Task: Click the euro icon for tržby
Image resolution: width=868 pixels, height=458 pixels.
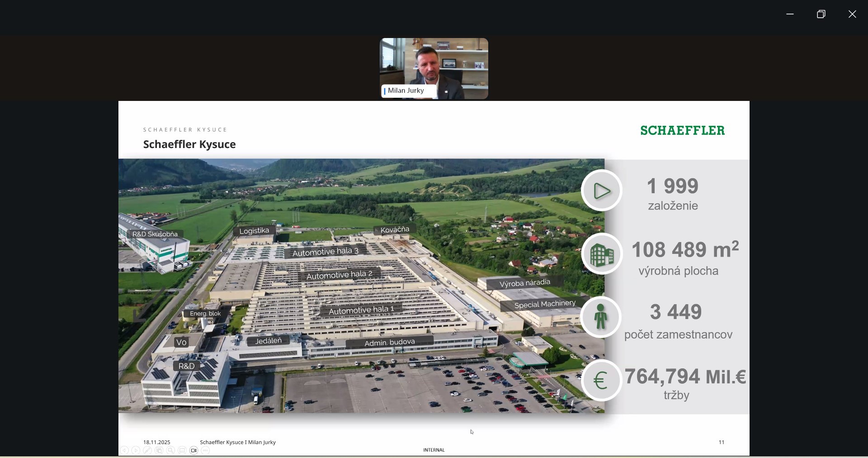Action: coord(601,381)
